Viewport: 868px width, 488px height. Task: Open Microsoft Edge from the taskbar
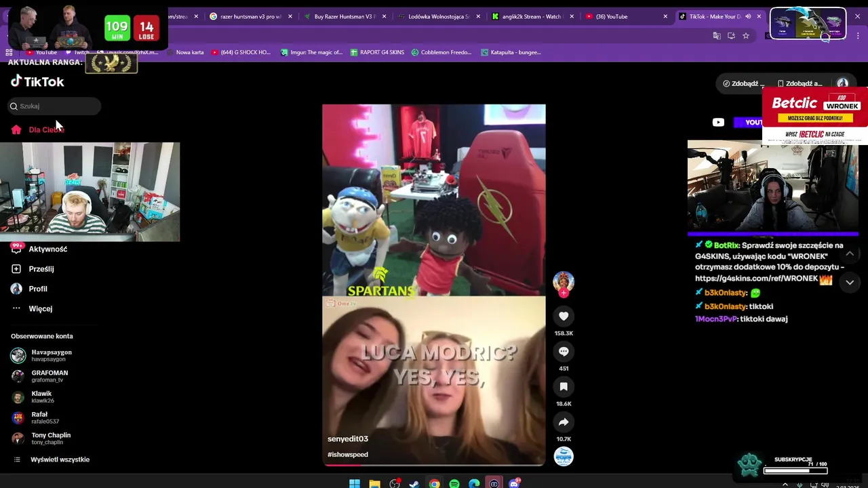pyautogui.click(x=474, y=483)
